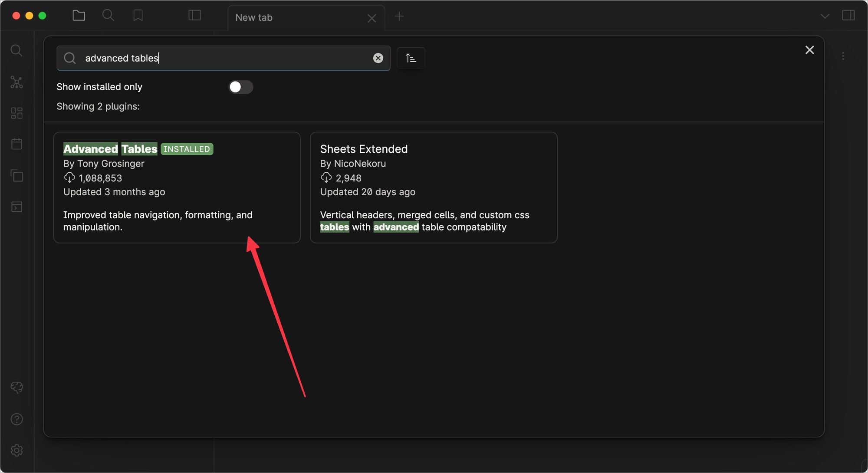Click the search icon in top toolbar
This screenshot has height=473, width=868.
(108, 16)
